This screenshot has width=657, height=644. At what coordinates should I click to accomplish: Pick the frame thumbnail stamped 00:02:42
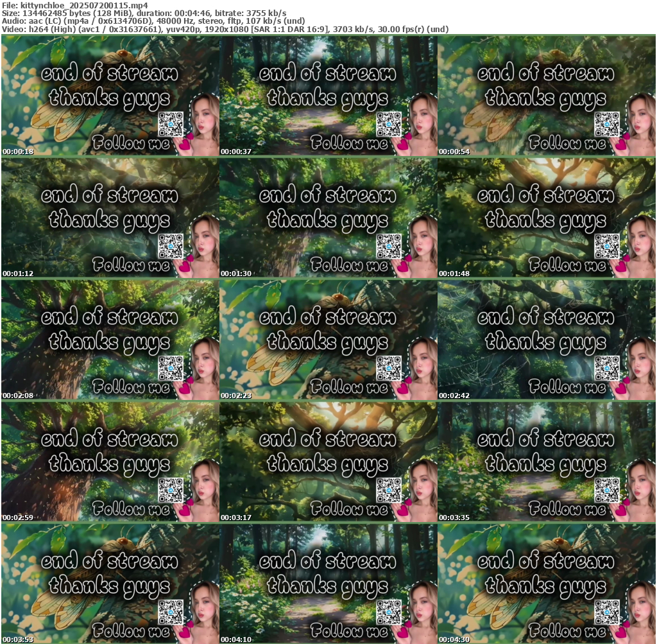(547, 340)
